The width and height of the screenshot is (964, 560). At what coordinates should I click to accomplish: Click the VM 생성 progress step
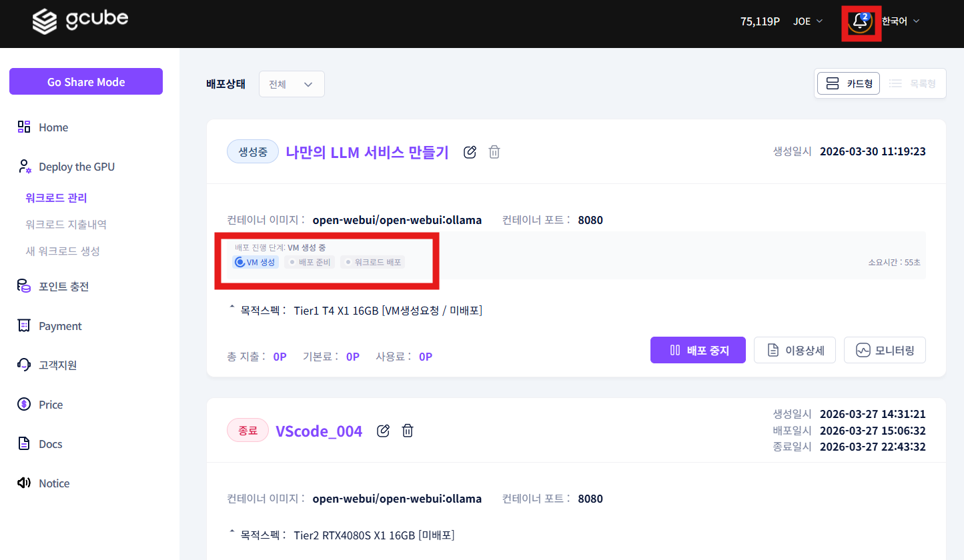256,262
